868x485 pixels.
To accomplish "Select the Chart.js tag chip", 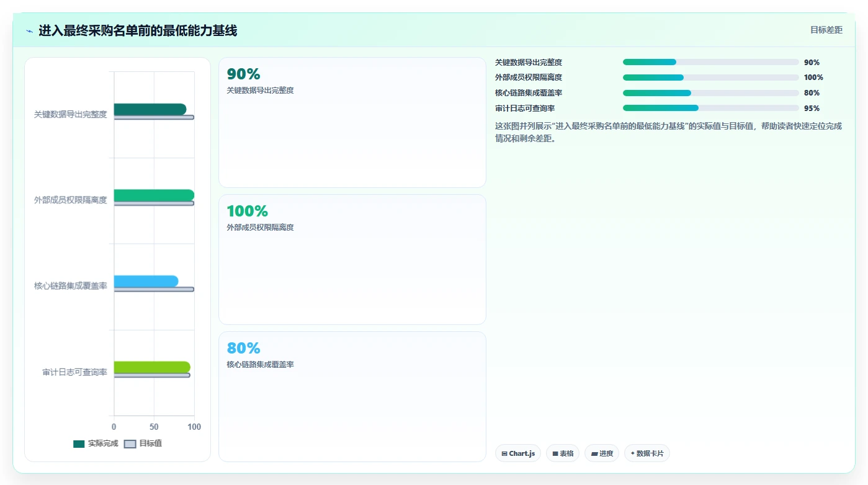I will pos(518,453).
